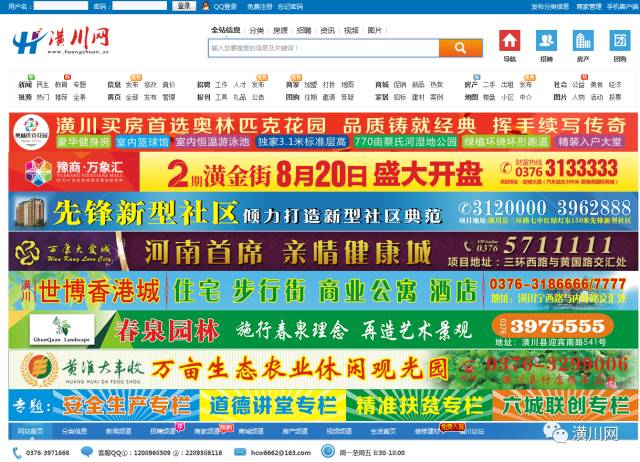Open 网站首页 in the bottom navigation bar
Viewport: 640px width, 462px height.
30,431
